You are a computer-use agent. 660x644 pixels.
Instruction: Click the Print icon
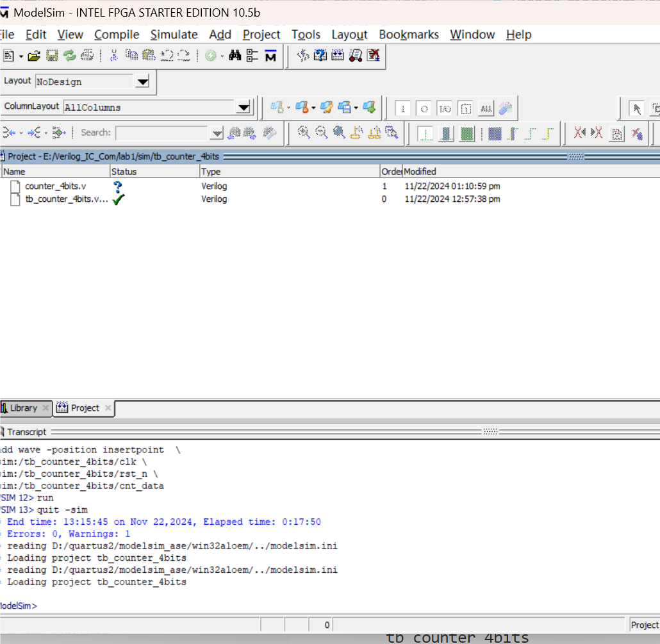[x=87, y=56]
